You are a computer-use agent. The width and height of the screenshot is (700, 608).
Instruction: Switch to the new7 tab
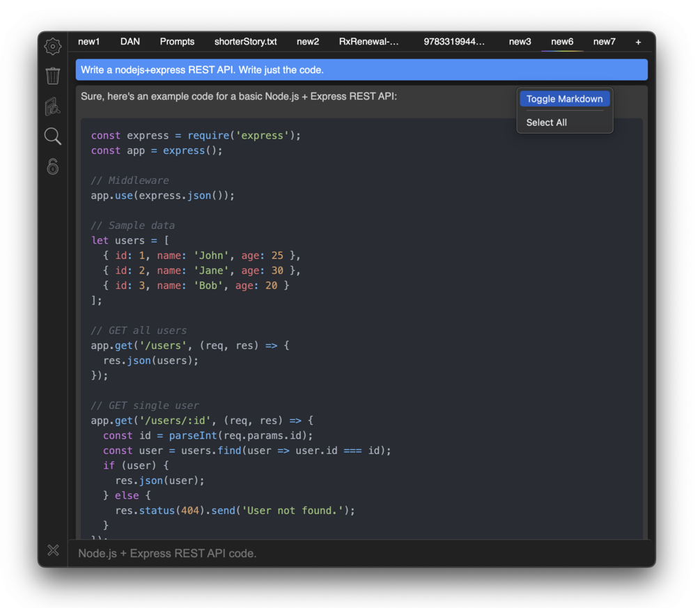[604, 42]
